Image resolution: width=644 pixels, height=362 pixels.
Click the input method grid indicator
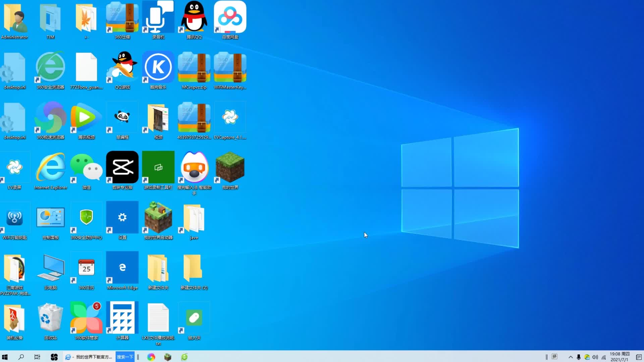pyautogui.click(x=554, y=357)
